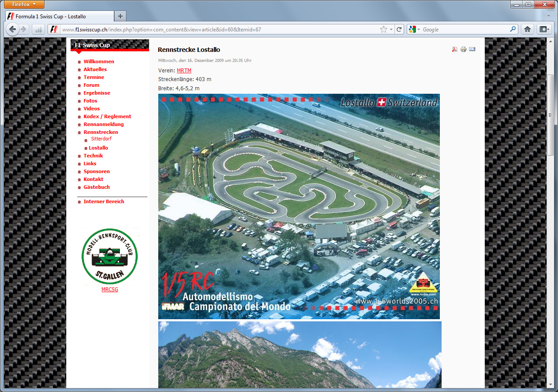The image size is (558, 392).
Task: Go forward with the forward arrow
Action: 24,29
